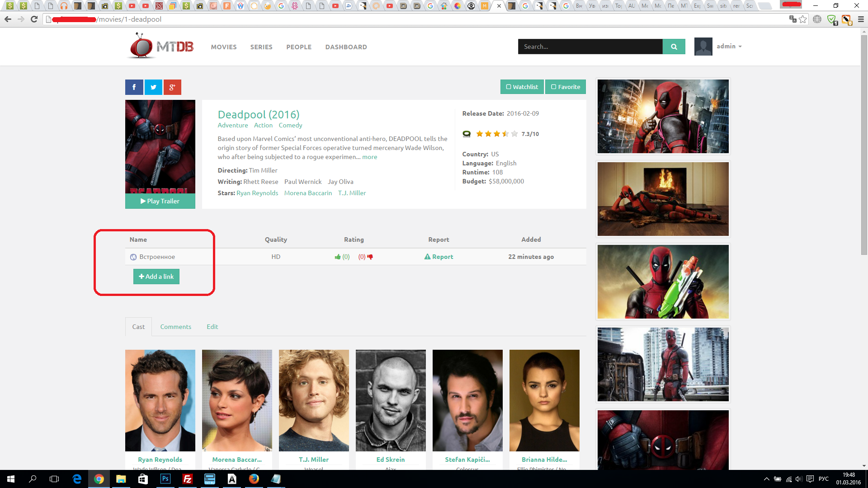
Task: Click thumbs up rating icon
Action: click(x=338, y=257)
